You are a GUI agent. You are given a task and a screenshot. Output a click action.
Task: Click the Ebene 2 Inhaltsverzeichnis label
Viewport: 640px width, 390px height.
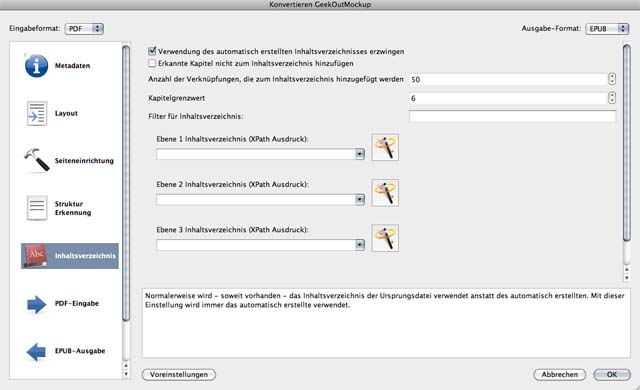click(x=232, y=184)
